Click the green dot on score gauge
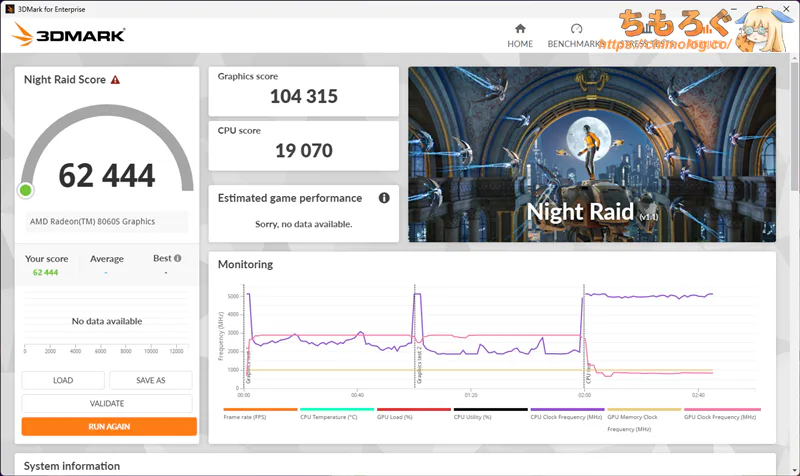Image resolution: width=800 pixels, height=476 pixels. click(x=26, y=190)
